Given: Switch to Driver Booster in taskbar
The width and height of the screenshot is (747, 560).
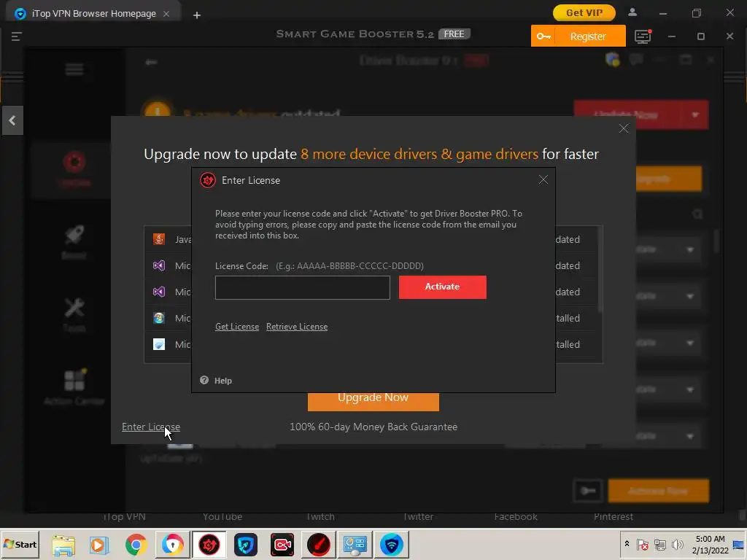Looking at the screenshot, I should [209, 545].
